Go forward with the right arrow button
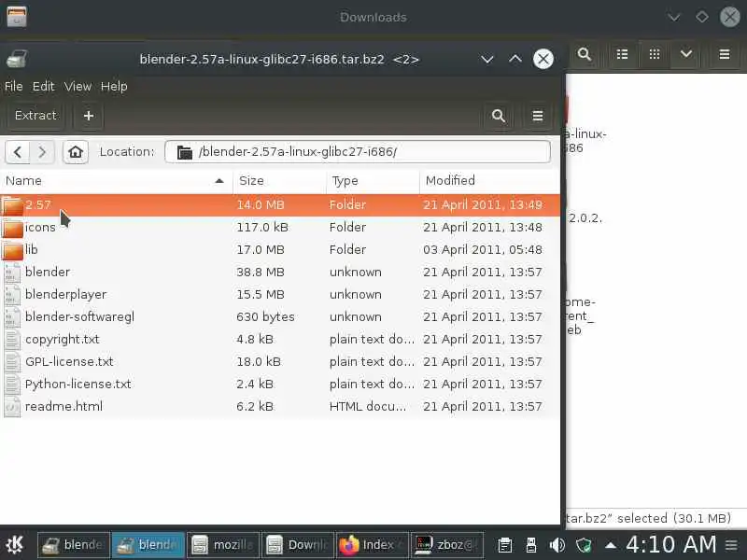The image size is (747, 560). 42,152
